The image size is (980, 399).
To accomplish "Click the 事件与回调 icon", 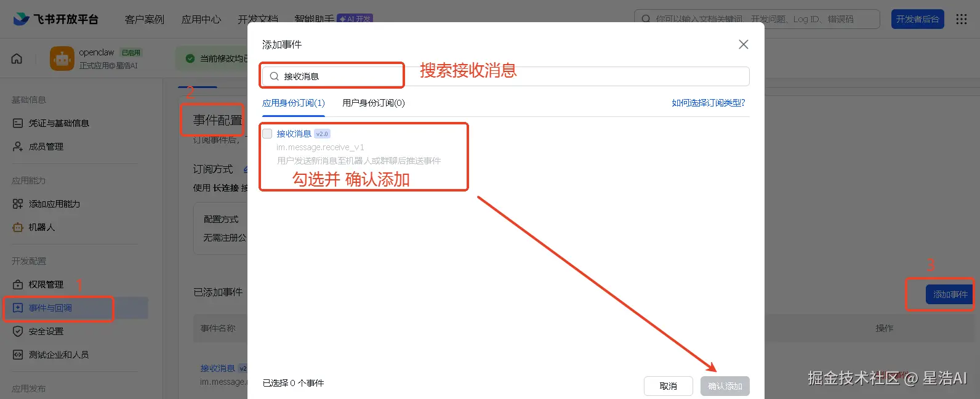I will click(18, 308).
